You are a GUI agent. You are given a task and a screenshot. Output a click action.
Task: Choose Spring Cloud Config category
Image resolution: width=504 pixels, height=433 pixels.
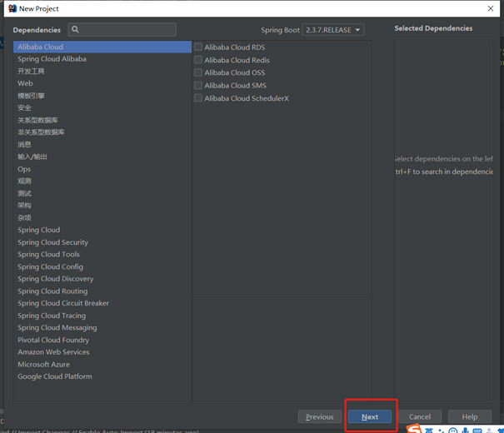(x=102, y=266)
